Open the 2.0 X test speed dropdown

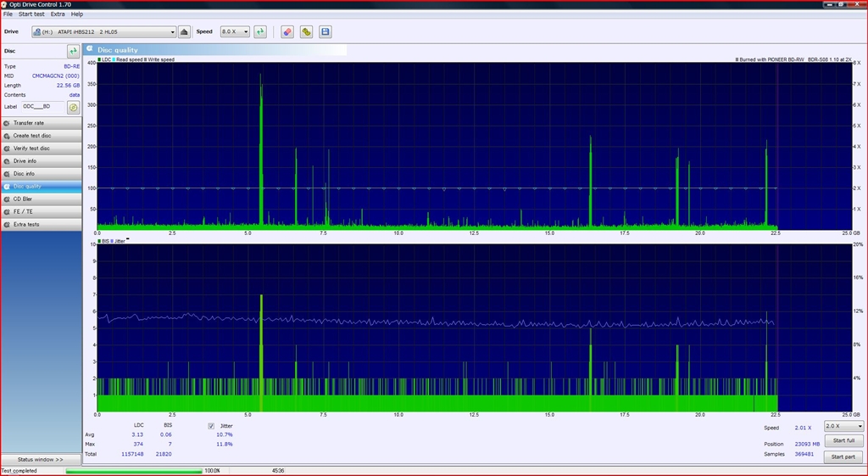pos(843,426)
